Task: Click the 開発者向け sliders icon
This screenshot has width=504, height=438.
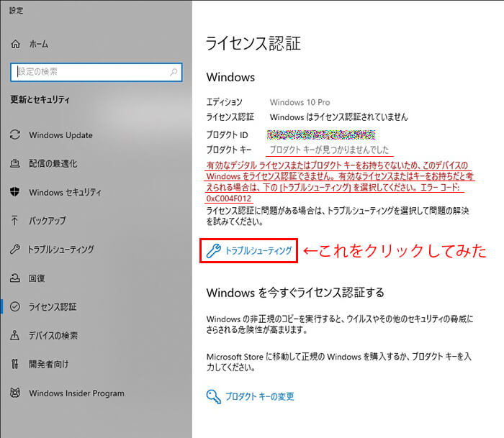Action: point(15,364)
